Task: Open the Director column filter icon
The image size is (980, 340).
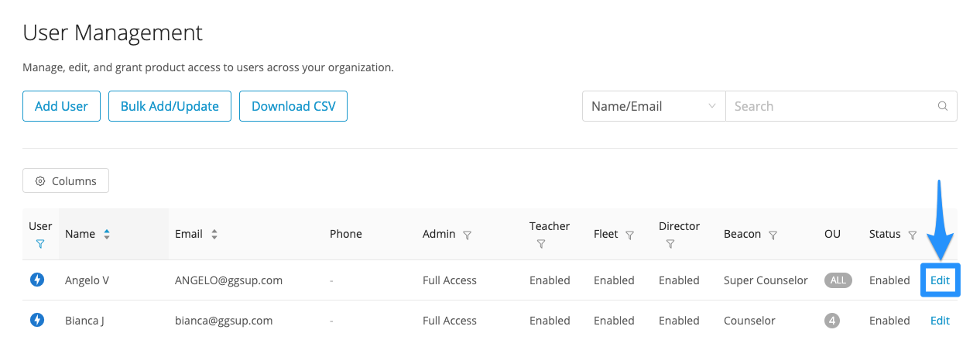Action: (670, 243)
